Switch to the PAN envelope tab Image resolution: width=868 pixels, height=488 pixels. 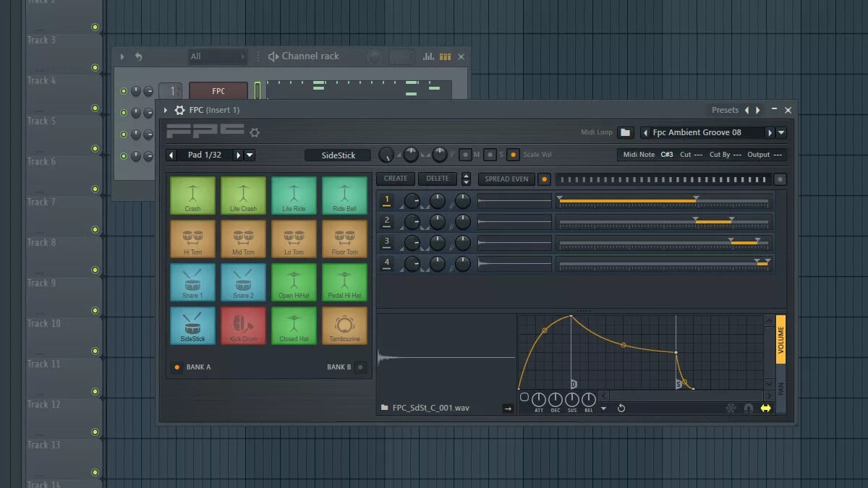click(780, 390)
